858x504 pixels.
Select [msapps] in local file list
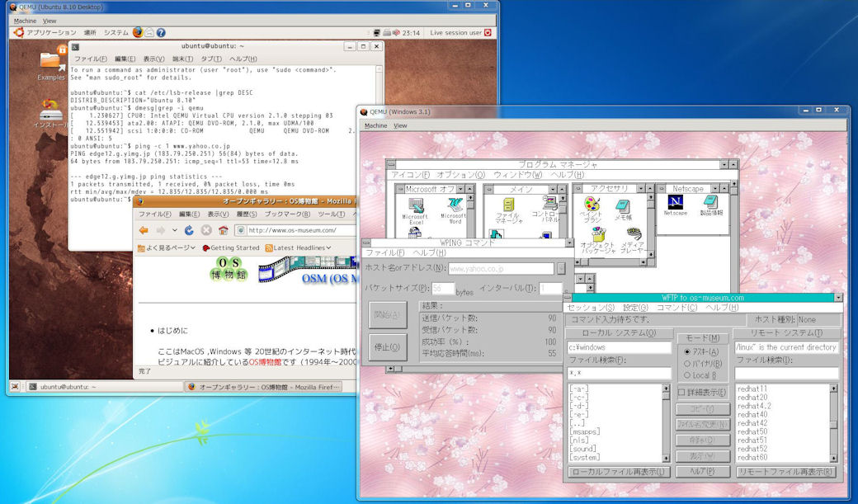(x=584, y=431)
